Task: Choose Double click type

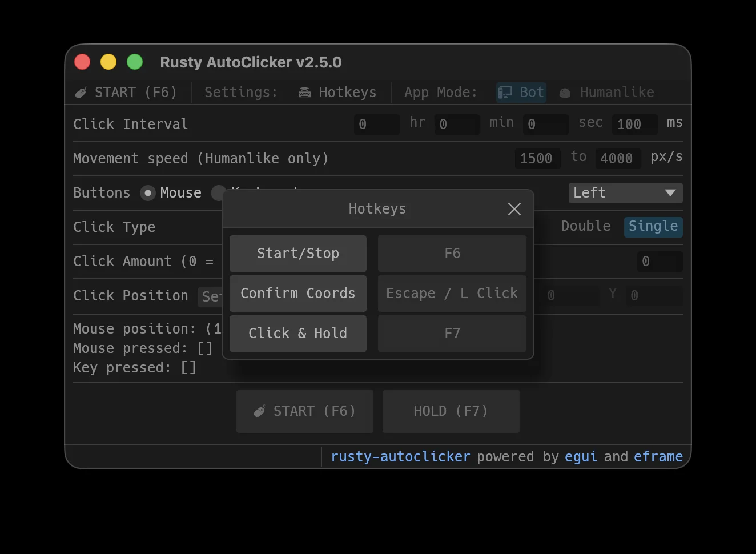Action: [x=585, y=226]
